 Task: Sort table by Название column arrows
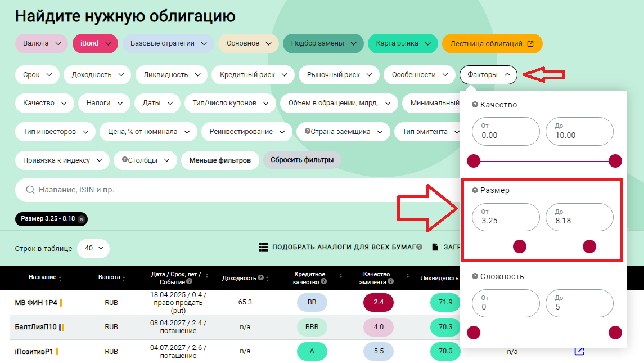coord(61,278)
